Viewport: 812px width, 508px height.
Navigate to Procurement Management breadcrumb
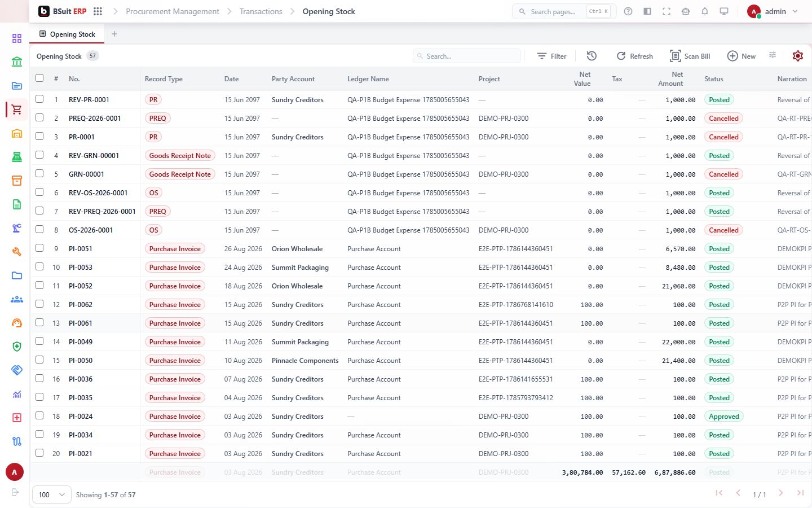pyautogui.click(x=173, y=11)
